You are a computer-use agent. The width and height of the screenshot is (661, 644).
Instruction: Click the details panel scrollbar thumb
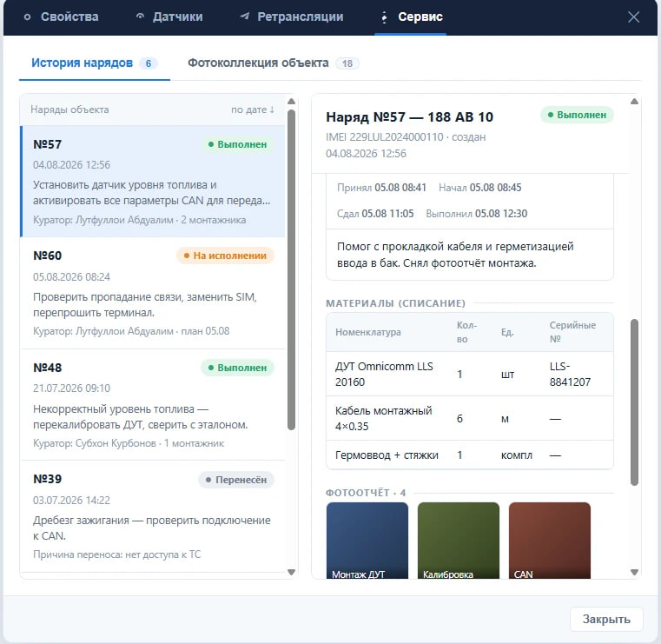[x=634, y=402]
